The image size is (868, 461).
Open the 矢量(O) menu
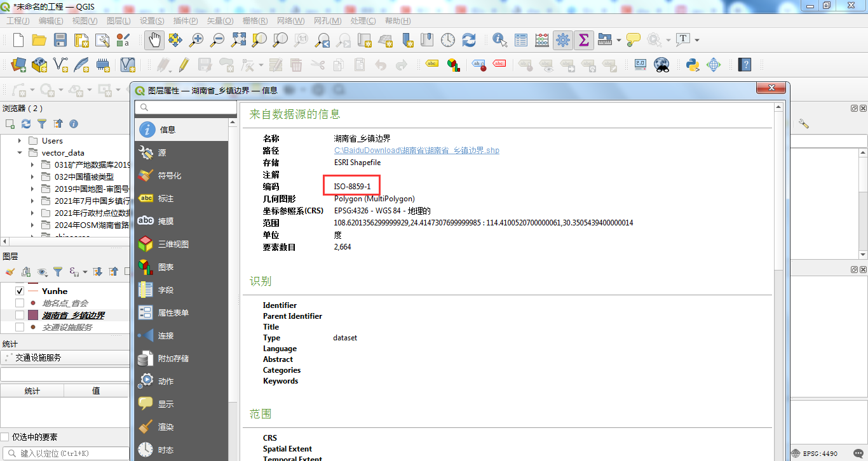220,20
